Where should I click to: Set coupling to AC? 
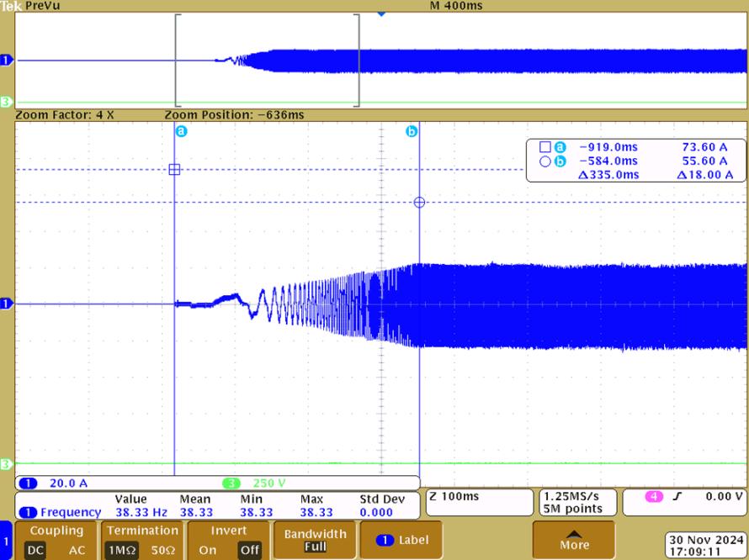coord(77,550)
